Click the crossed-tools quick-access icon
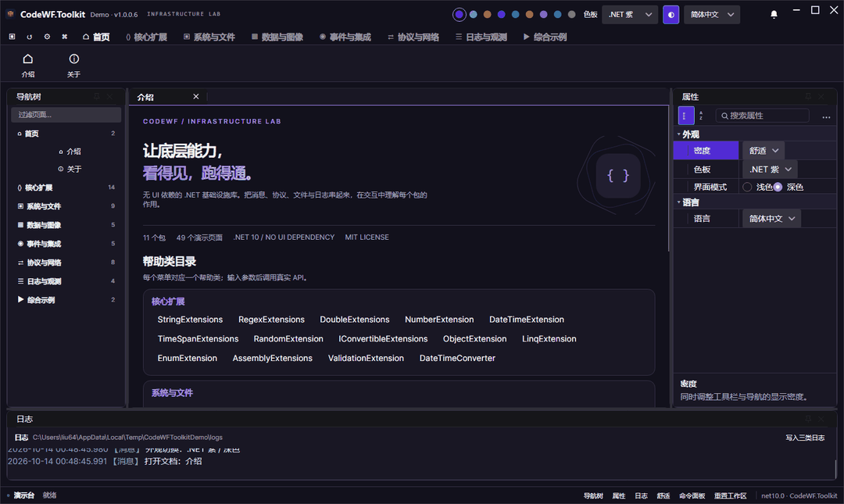 click(65, 37)
